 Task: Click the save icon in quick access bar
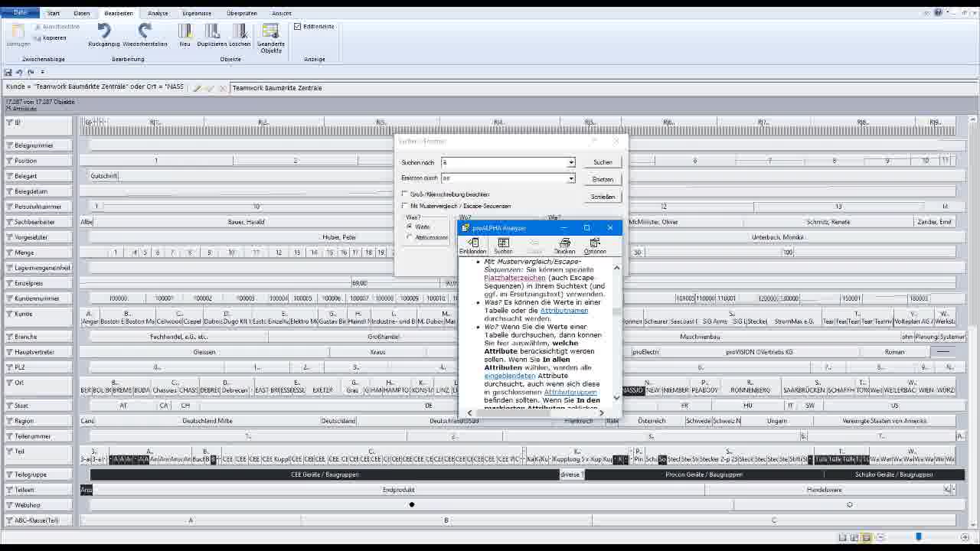coord(8,72)
